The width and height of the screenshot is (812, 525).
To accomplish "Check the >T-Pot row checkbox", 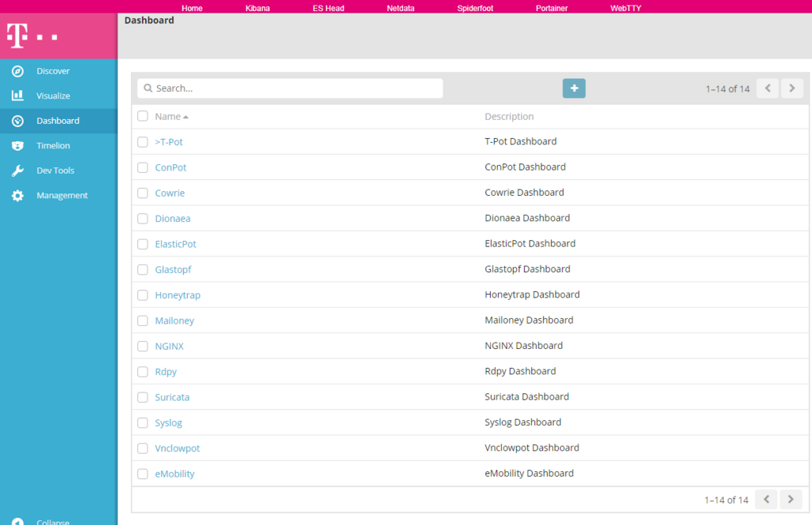I will click(143, 142).
